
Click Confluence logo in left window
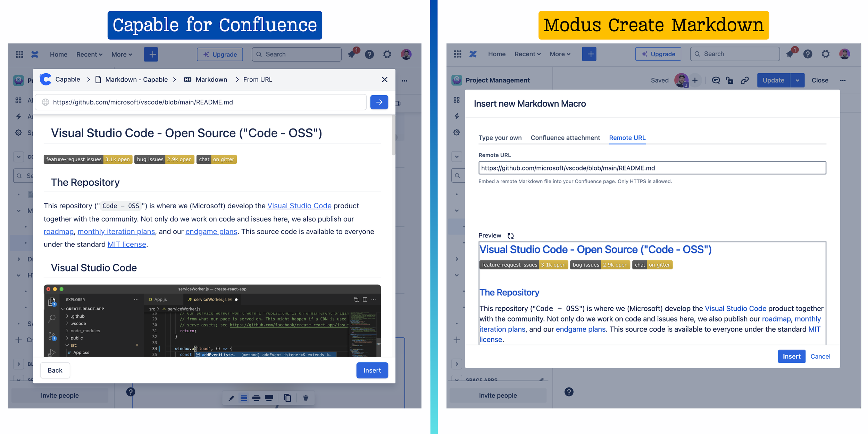[35, 55]
